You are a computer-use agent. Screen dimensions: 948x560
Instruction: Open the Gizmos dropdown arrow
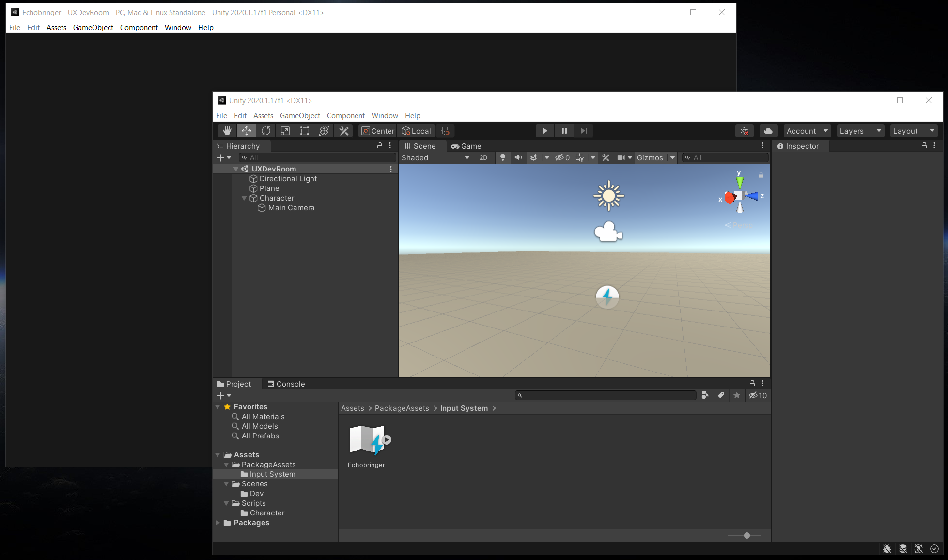click(x=672, y=157)
